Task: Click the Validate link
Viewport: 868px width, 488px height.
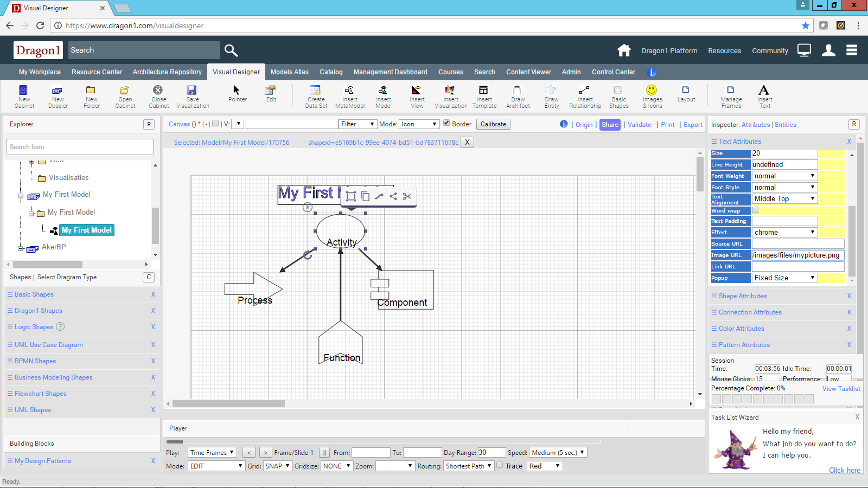Action: coord(640,125)
